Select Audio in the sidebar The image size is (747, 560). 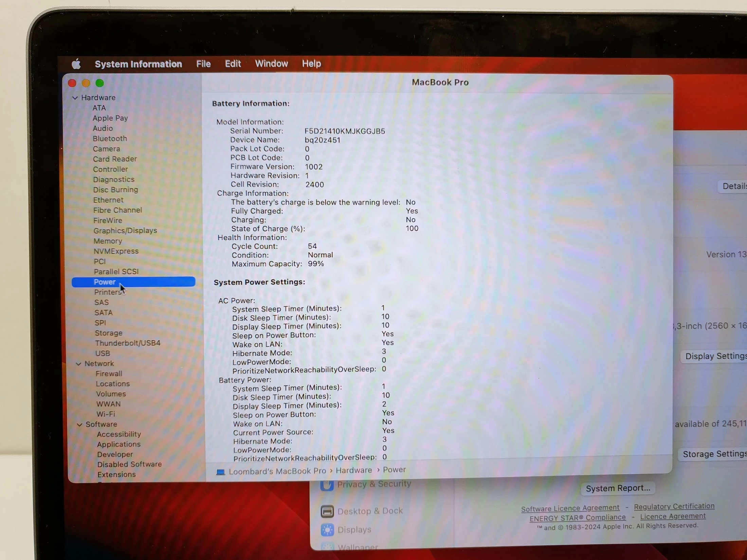(103, 128)
